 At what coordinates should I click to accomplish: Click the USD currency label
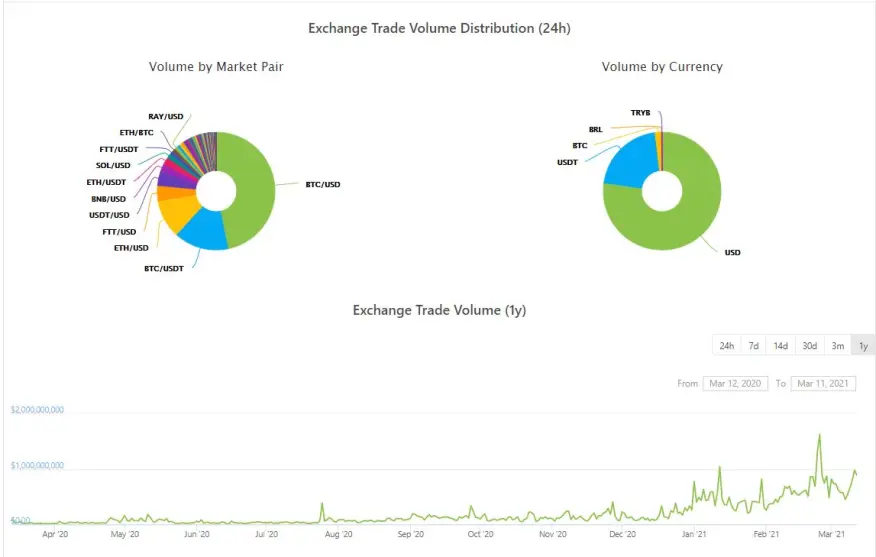732,252
